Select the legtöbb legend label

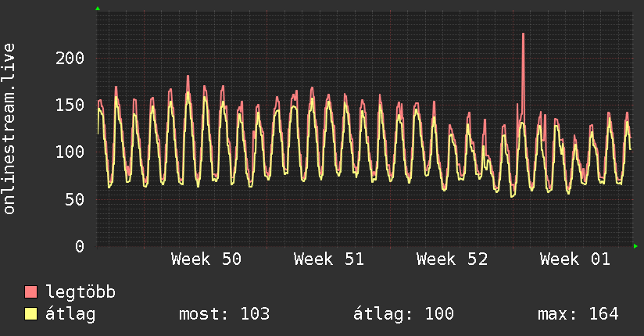click(x=80, y=292)
